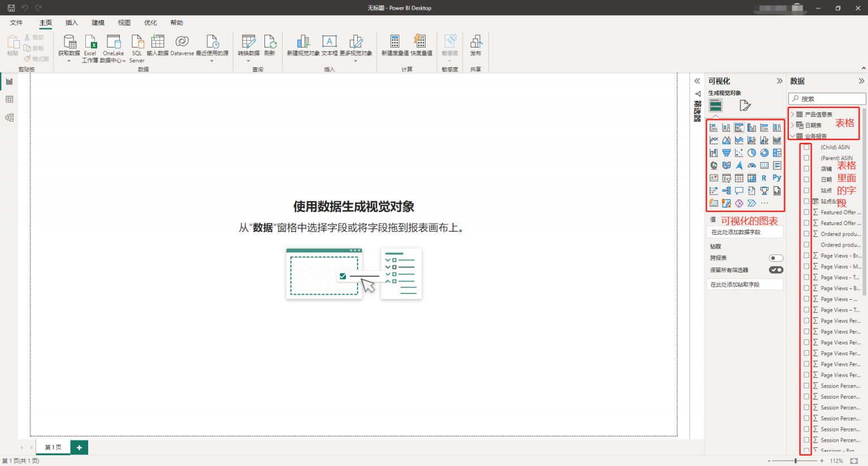Select the treemap visual
Viewport: 868px width, 466px height.
coord(777,153)
